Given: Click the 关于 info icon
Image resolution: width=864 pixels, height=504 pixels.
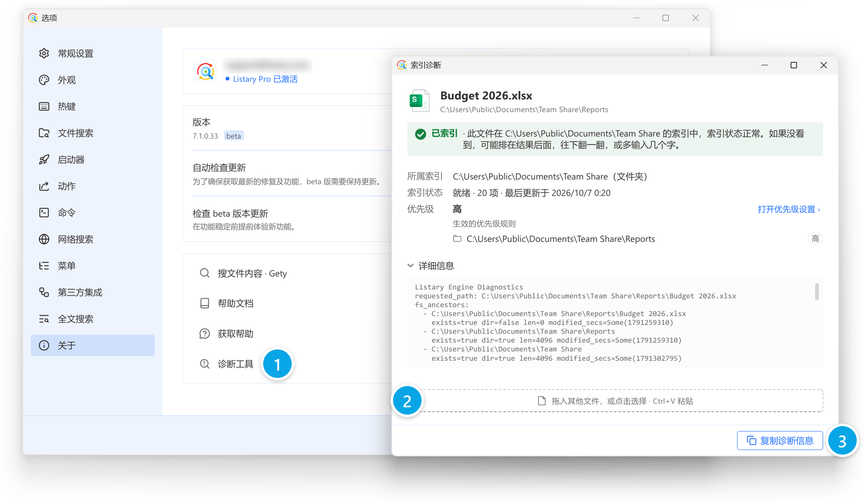Looking at the screenshot, I should tap(44, 346).
